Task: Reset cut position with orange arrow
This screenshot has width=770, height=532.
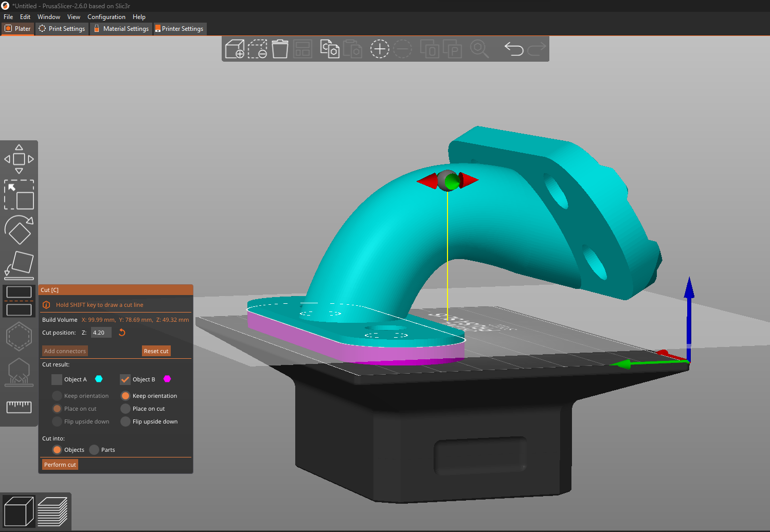Action: click(122, 333)
